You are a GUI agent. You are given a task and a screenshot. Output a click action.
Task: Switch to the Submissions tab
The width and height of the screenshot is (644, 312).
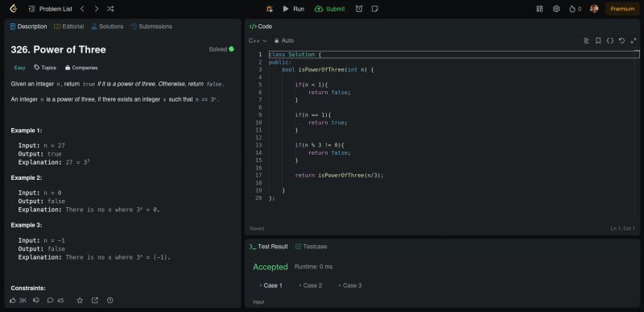coord(151,27)
